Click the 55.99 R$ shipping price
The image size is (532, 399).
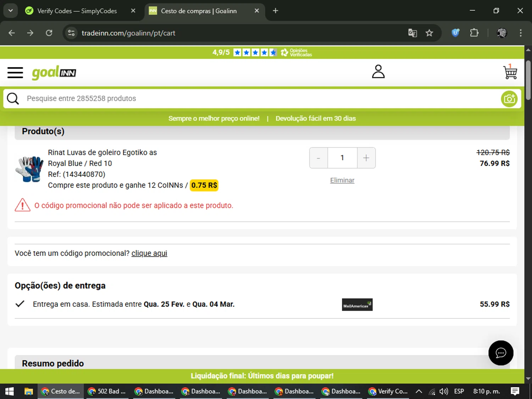494,304
